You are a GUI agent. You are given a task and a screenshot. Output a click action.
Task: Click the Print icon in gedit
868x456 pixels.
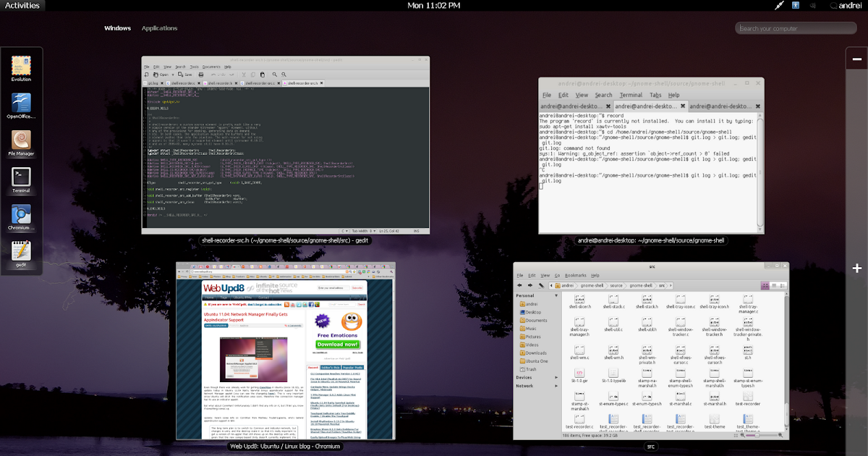click(200, 75)
